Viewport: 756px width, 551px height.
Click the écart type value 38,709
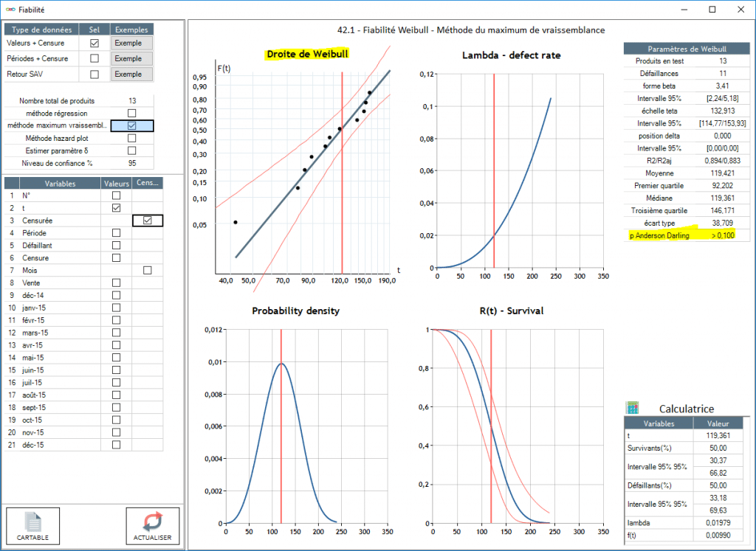(722, 223)
